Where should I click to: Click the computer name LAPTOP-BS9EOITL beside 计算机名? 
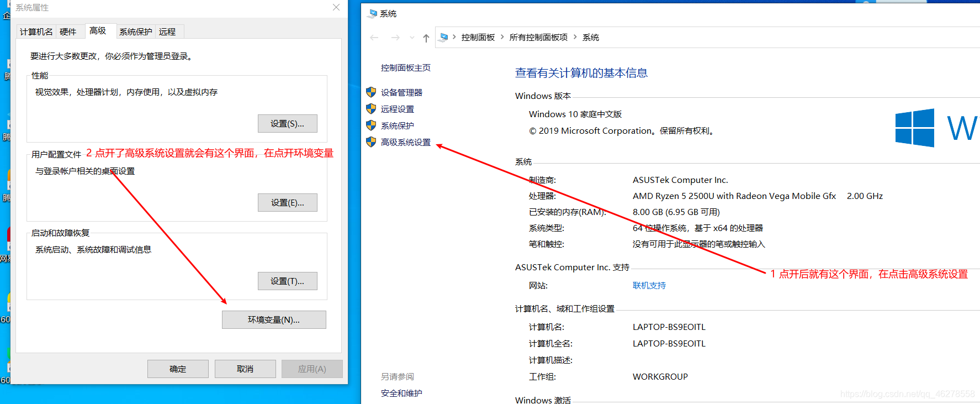click(669, 327)
